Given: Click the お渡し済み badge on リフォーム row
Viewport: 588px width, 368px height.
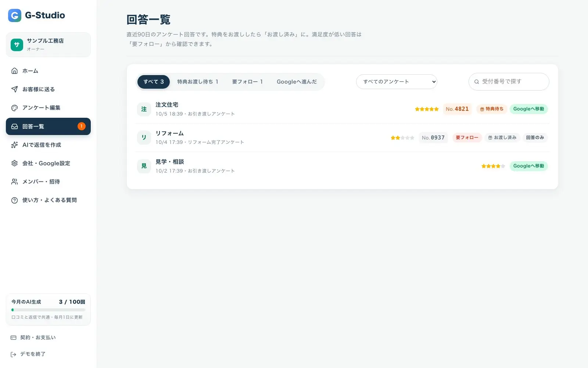Looking at the screenshot, I should [502, 138].
